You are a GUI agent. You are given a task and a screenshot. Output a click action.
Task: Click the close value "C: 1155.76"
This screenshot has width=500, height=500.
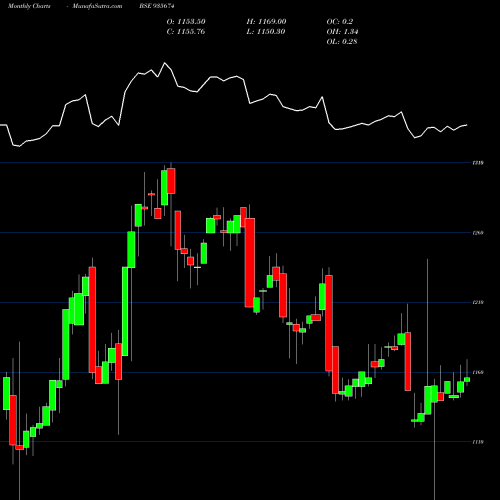186,32
